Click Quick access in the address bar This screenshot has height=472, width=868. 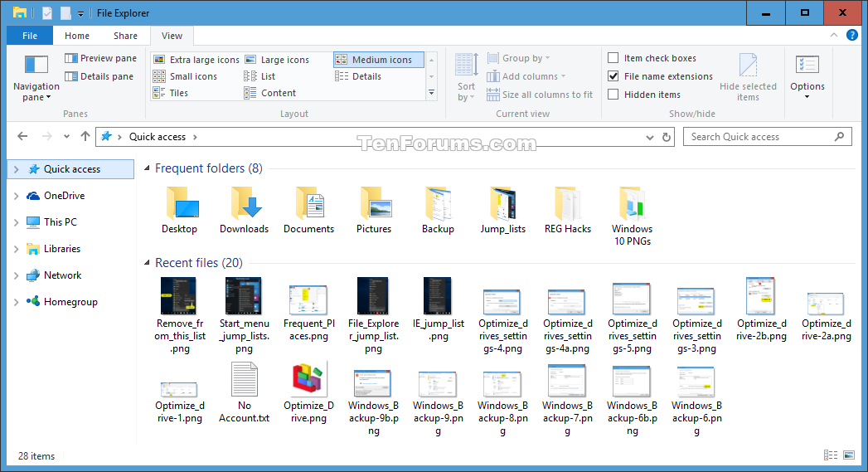click(158, 137)
